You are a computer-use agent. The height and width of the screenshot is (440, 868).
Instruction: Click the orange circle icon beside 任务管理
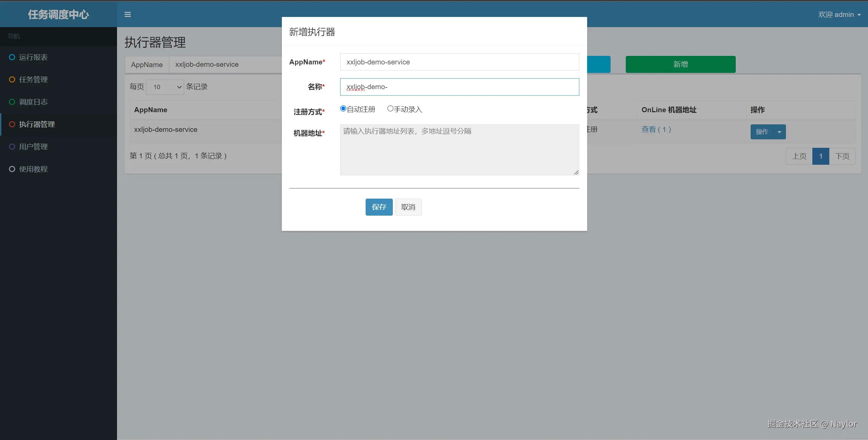(12, 80)
